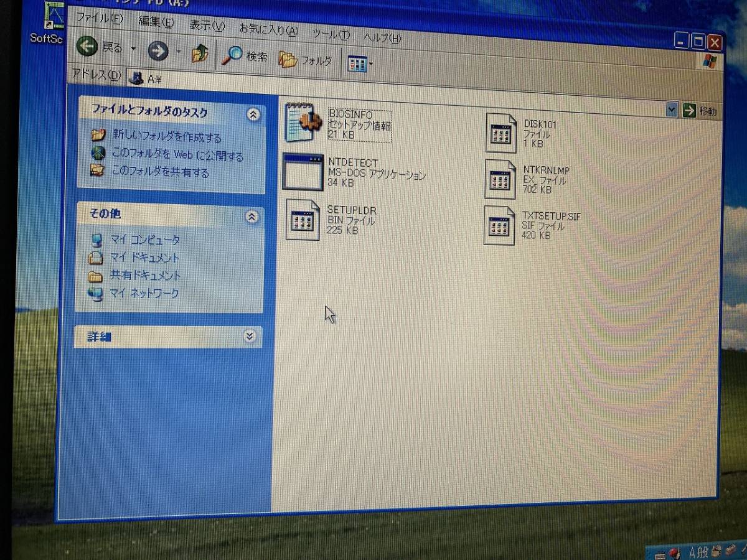This screenshot has width=747, height=560.
Task: Click the green Back arrow button
Action: click(87, 47)
